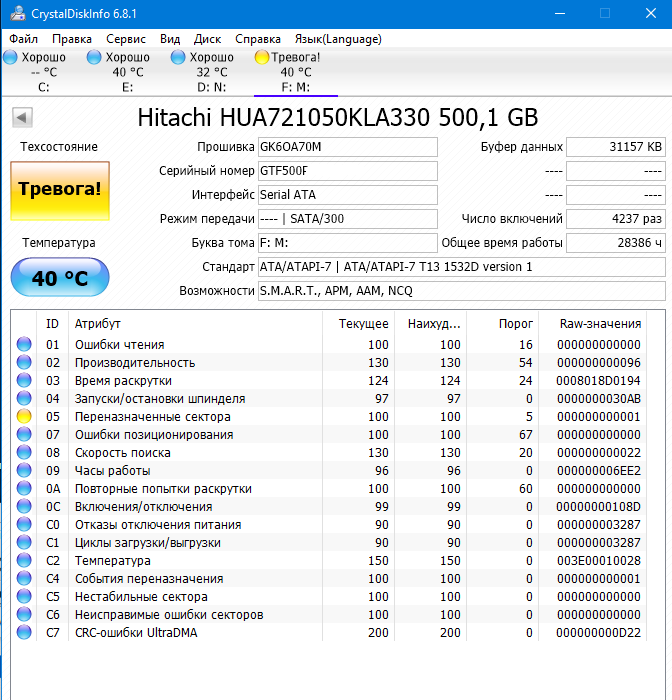672x700 pixels.
Task: Click the Наихуд... column header
Action: [x=430, y=324]
